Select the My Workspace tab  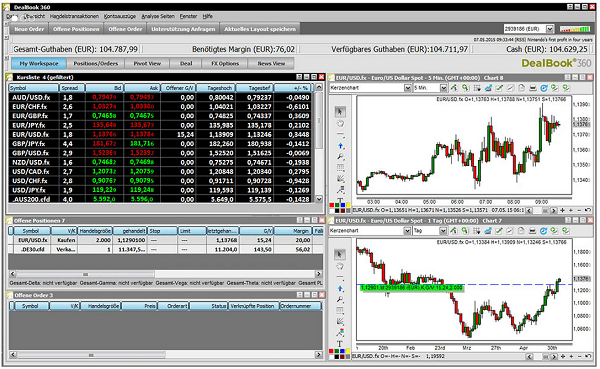pyautogui.click(x=39, y=64)
